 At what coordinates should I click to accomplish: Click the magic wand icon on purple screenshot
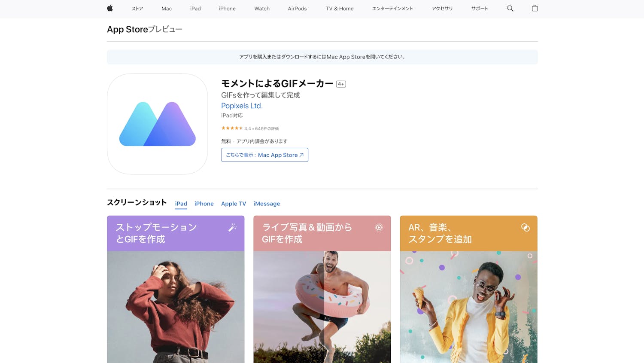point(232,227)
